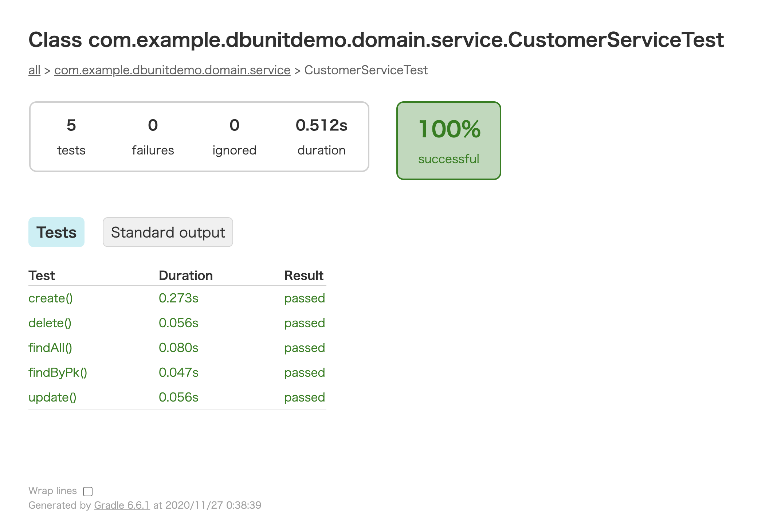Open the Gradle 6.6.1 link
The height and width of the screenshot is (532, 773).
click(x=121, y=505)
